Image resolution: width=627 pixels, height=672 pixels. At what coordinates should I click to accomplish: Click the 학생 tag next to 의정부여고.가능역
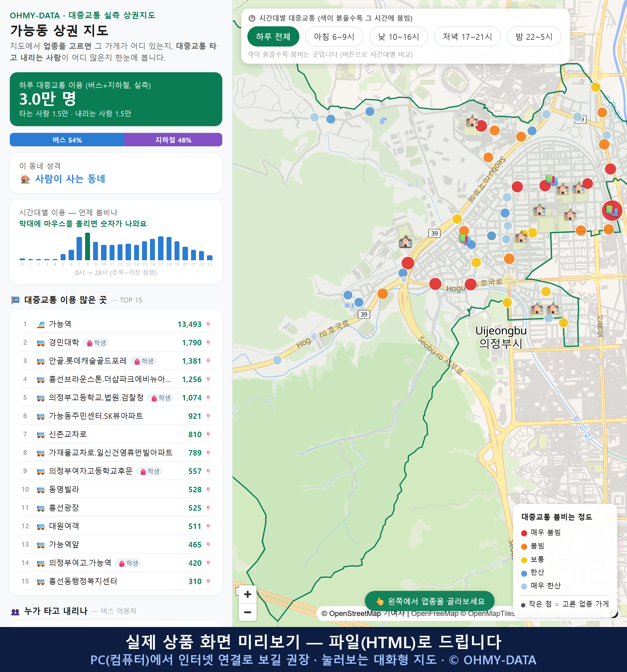click(x=128, y=563)
